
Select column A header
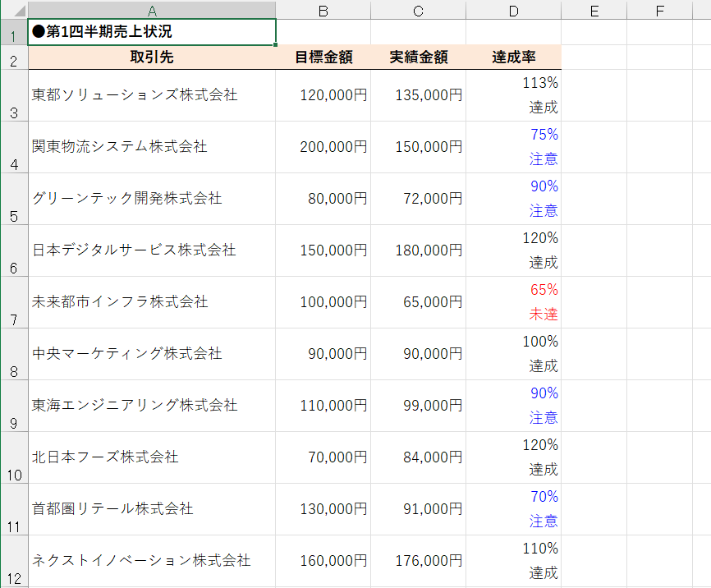pyautogui.click(x=152, y=10)
